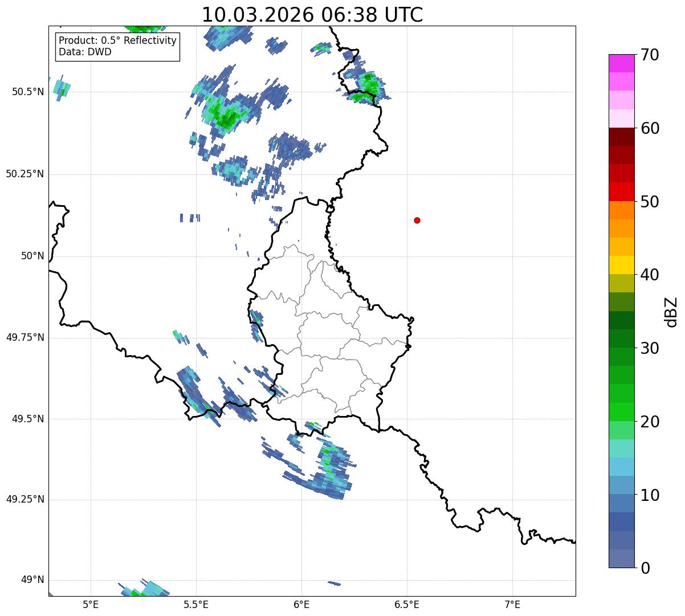Click the dBZ colorbar axis label
This screenshot has width=685, height=616.
[x=671, y=312]
